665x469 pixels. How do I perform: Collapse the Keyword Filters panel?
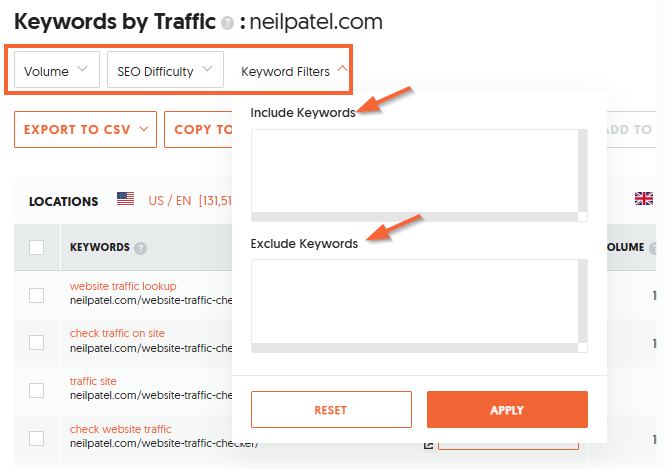click(294, 71)
